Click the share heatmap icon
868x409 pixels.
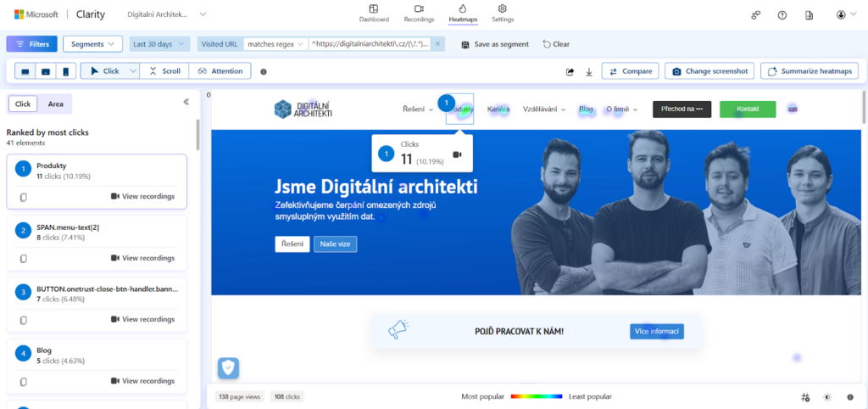coord(570,72)
